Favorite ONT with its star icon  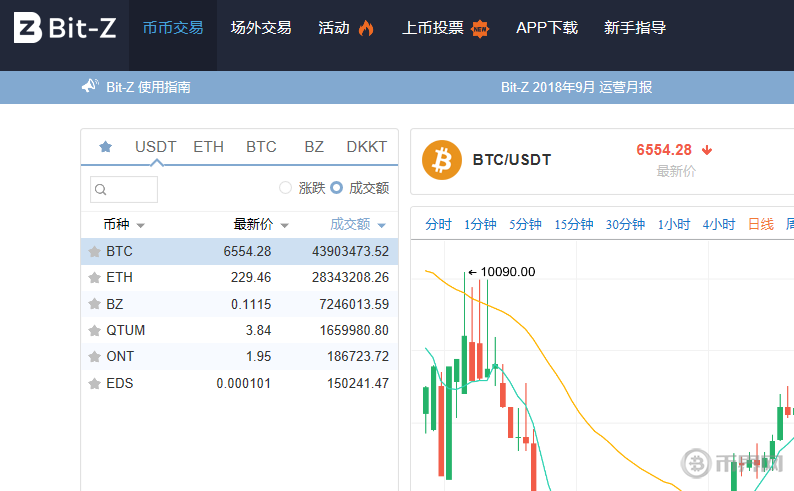tap(94, 357)
